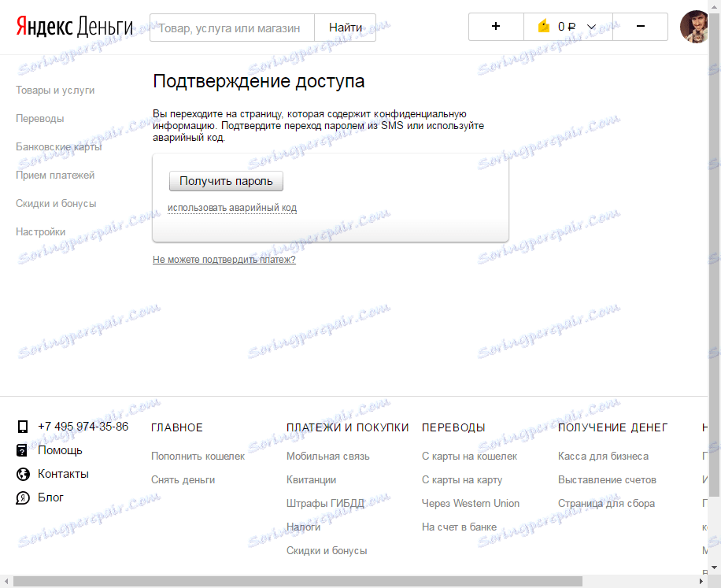Open the user profile avatar
The height and width of the screenshot is (588, 721).
pyautogui.click(x=694, y=27)
